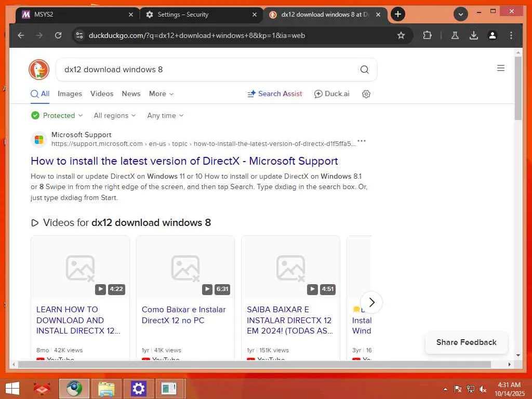Screen dimensions: 532x399
Task: Close the Settings – Security tab
Action: click(x=255, y=15)
